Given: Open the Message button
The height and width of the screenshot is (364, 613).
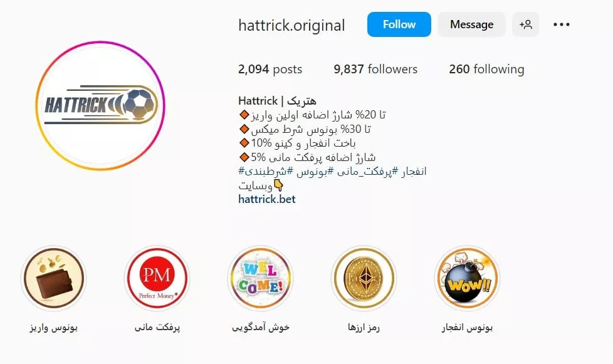Looking at the screenshot, I should tap(471, 24).
